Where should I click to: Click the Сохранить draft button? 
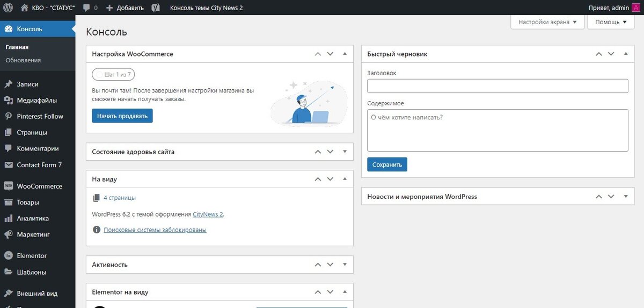(387, 164)
